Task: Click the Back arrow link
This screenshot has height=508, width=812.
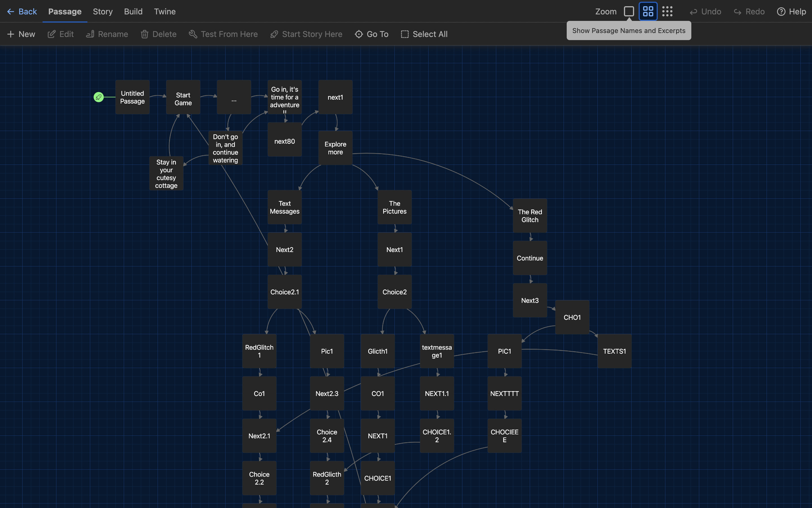Action: click(x=21, y=11)
